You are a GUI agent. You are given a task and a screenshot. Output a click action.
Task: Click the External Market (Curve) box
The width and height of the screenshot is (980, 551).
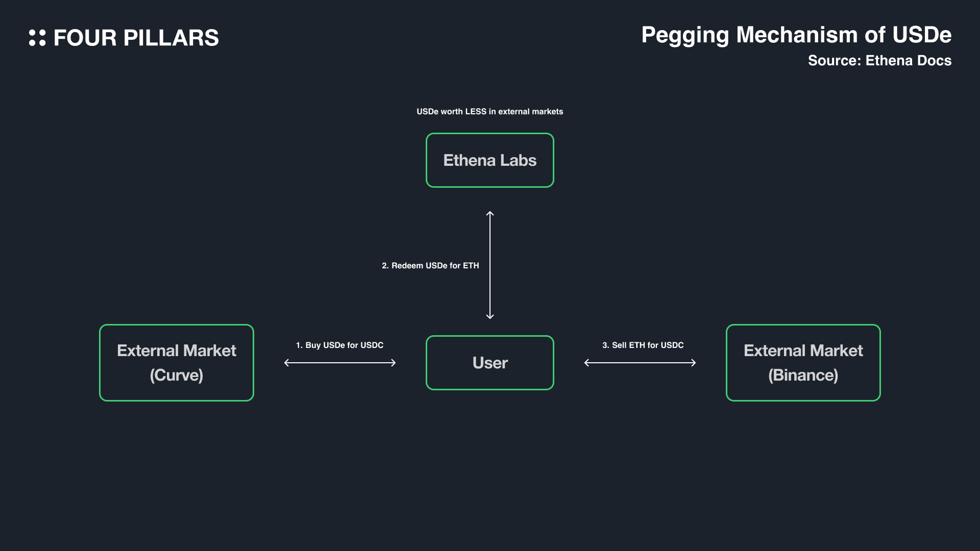coord(177,363)
